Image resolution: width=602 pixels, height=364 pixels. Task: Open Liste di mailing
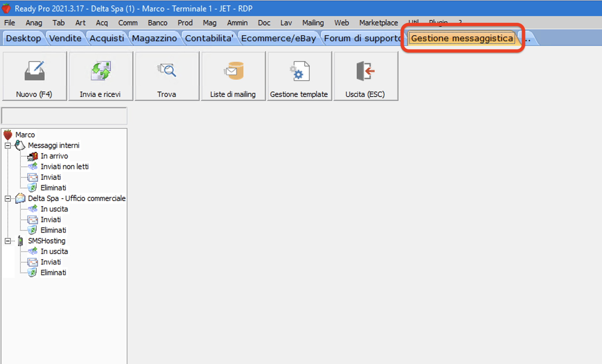tap(233, 76)
